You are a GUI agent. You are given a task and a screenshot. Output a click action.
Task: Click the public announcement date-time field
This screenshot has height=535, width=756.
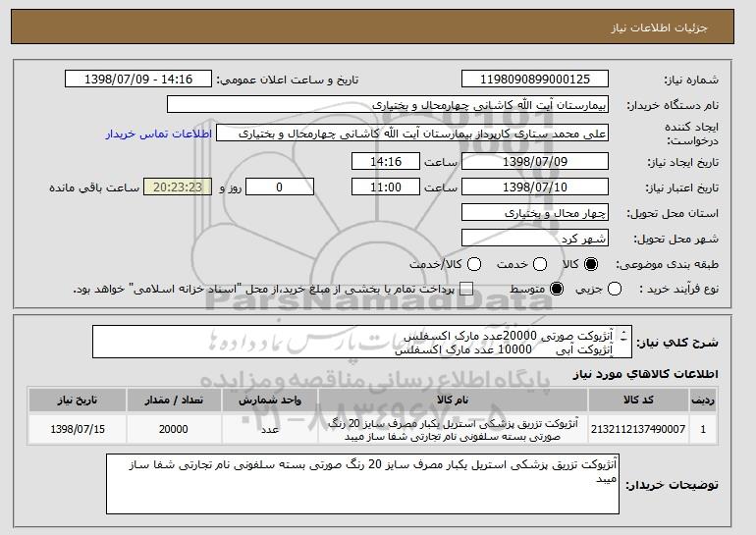[138, 80]
